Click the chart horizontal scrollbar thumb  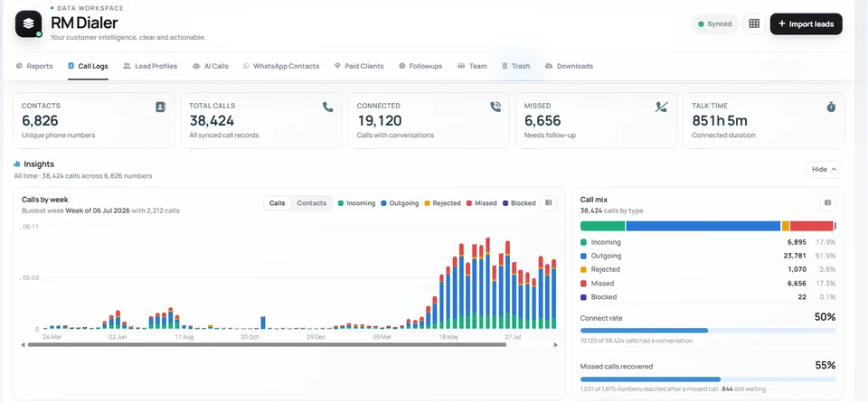click(267, 344)
